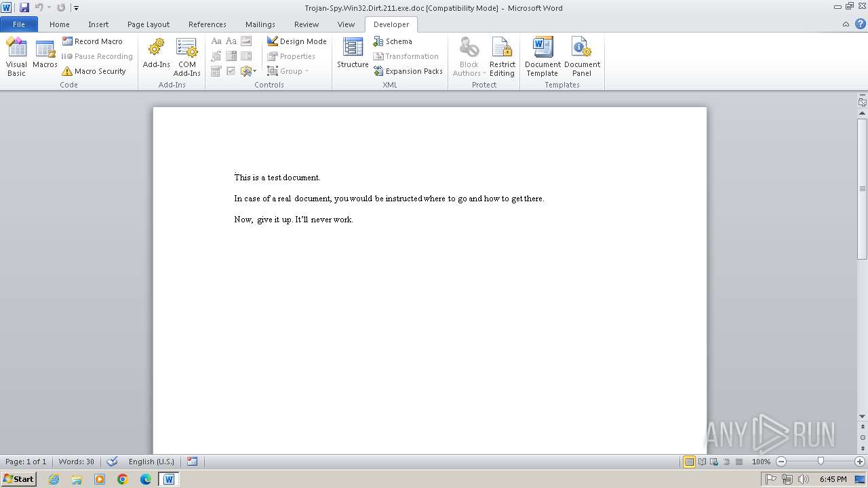Insert Check Box content control

coord(231,71)
